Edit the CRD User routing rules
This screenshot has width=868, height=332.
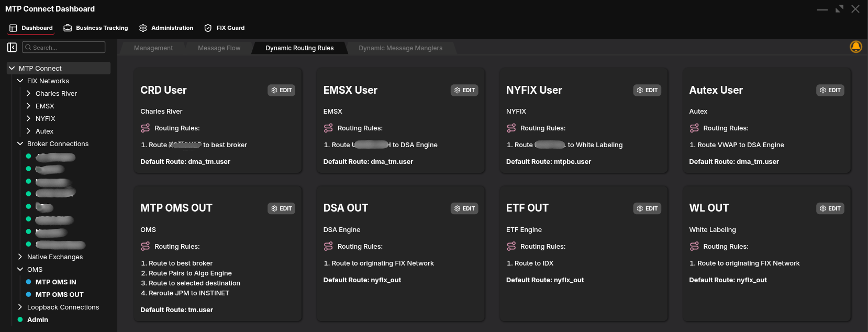coord(282,90)
